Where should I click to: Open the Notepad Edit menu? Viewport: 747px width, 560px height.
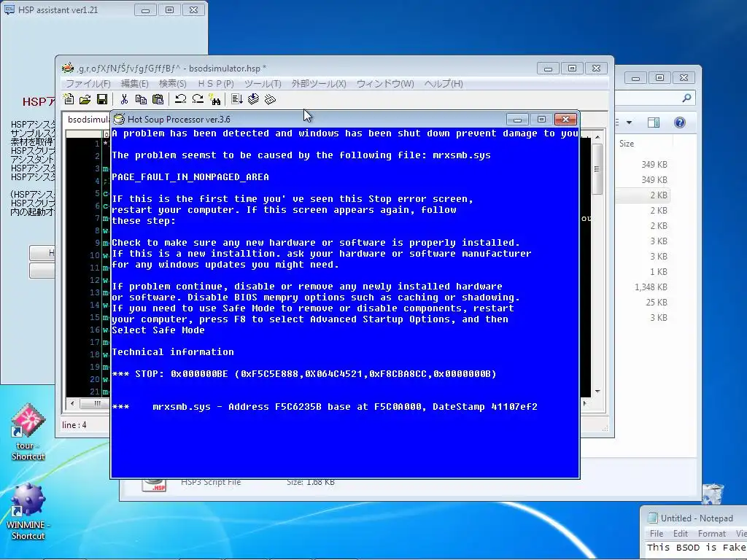(x=680, y=534)
